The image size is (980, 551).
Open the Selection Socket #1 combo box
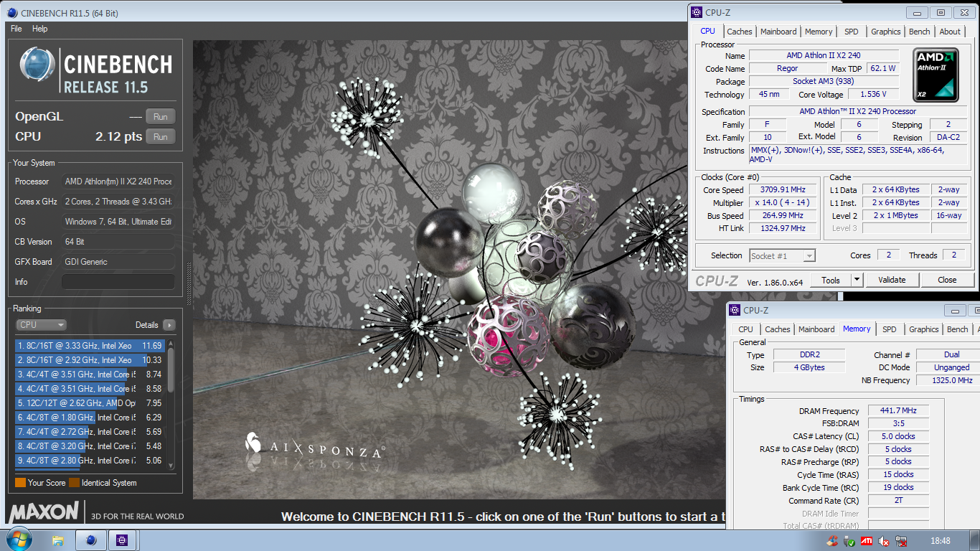pyautogui.click(x=782, y=255)
